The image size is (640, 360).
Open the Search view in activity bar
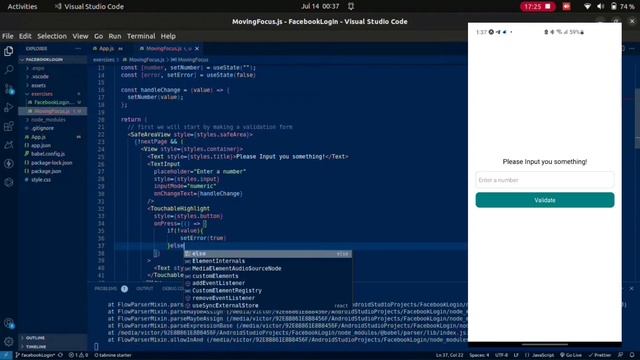click(9, 69)
